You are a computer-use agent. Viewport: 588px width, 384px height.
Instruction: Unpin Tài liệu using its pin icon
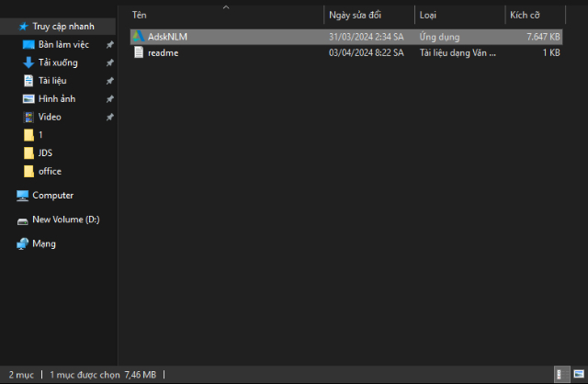(110, 81)
